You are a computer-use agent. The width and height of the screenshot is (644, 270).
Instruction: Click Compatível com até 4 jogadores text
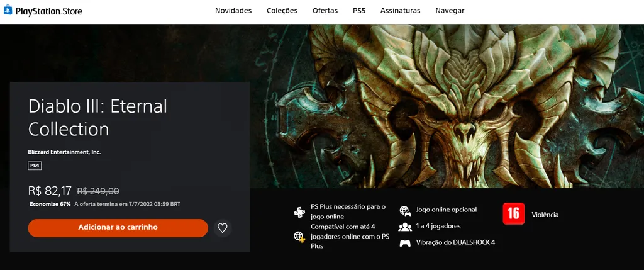350,236
